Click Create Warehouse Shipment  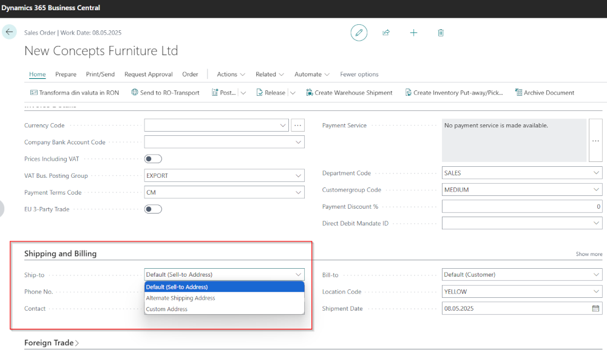[349, 92]
